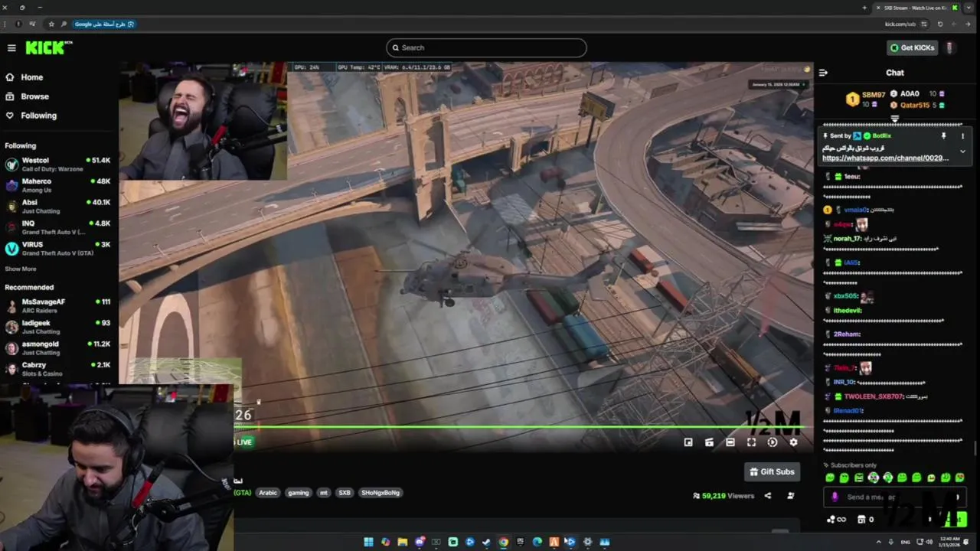This screenshot has height=551, width=980.
Task: Open INQ channel in Following list
Action: pyautogui.click(x=57, y=227)
